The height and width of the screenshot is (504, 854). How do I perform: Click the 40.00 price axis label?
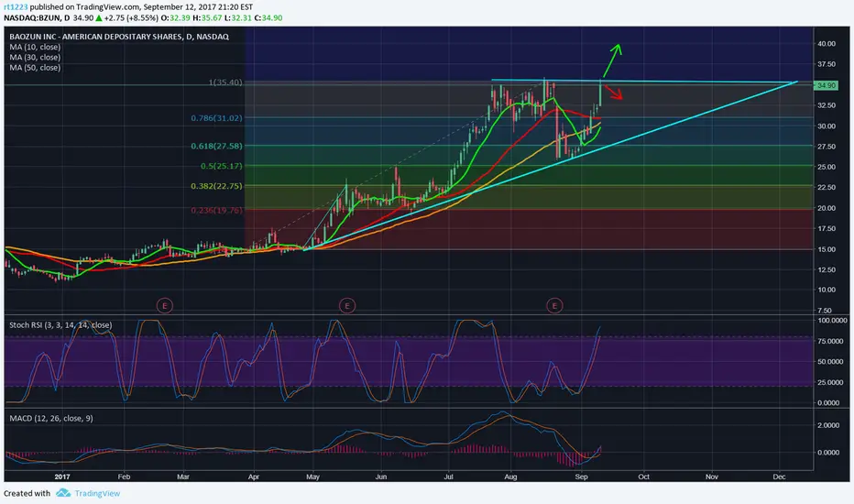tap(827, 44)
